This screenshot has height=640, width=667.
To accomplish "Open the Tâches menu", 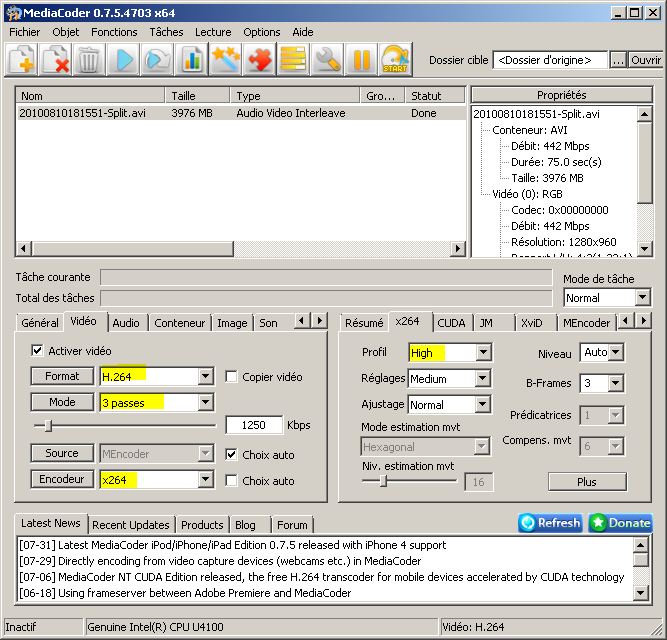I will (x=166, y=32).
